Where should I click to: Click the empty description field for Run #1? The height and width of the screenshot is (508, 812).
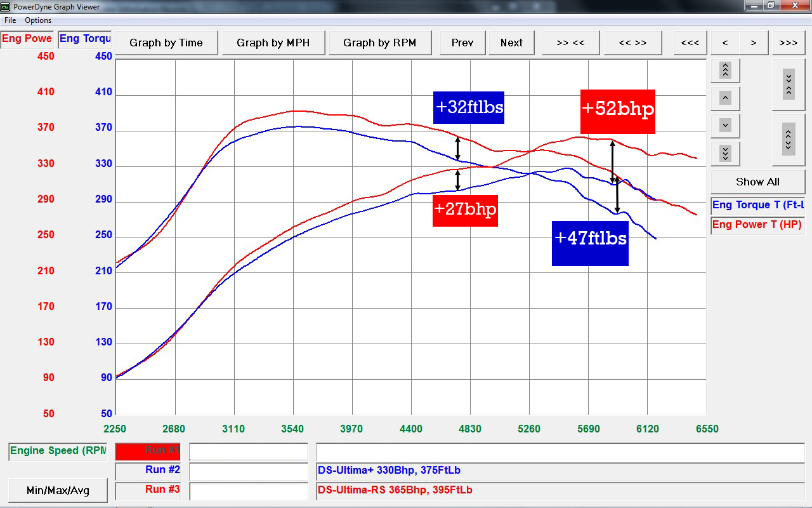560,452
